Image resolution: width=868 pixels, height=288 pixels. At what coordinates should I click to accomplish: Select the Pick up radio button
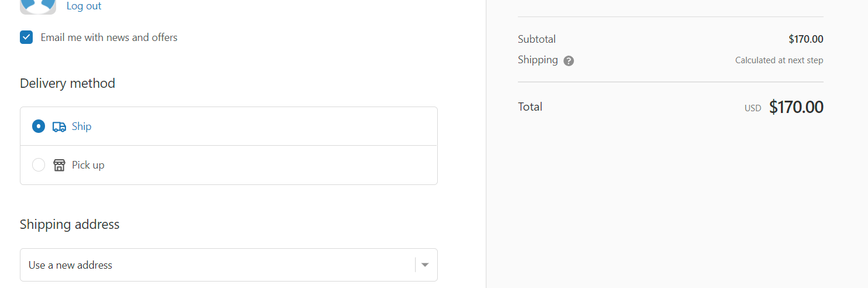[x=39, y=165]
